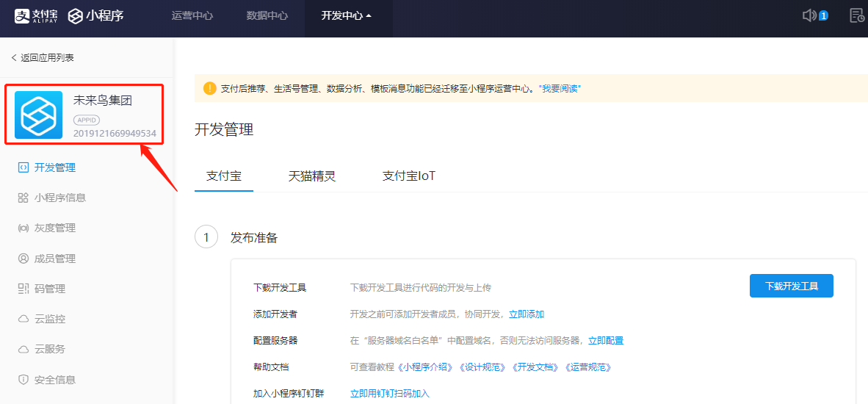Go back via 返回应用列表
The width and height of the screenshot is (868, 404).
tap(43, 57)
